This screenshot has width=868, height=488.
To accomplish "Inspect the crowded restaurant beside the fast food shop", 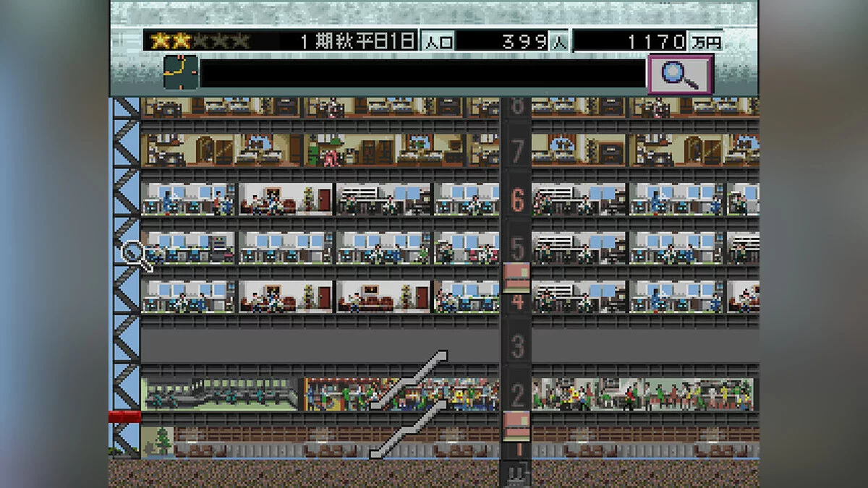I will [x=400, y=394].
